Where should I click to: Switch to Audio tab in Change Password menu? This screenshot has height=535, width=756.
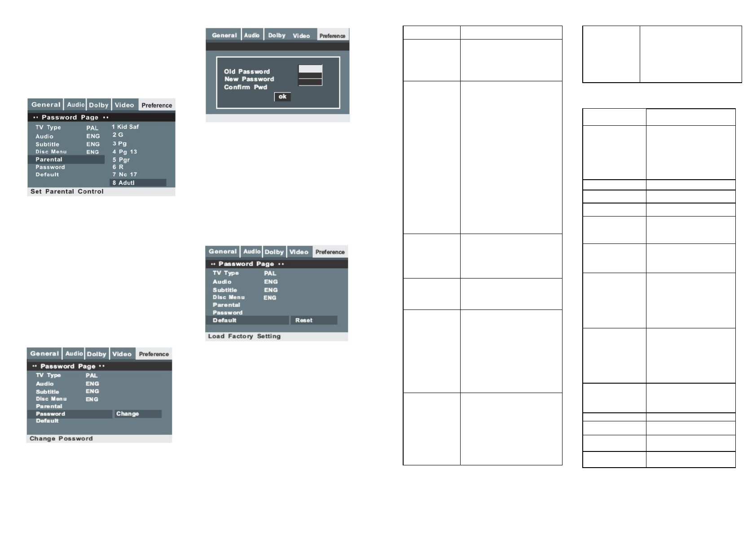[74, 354]
